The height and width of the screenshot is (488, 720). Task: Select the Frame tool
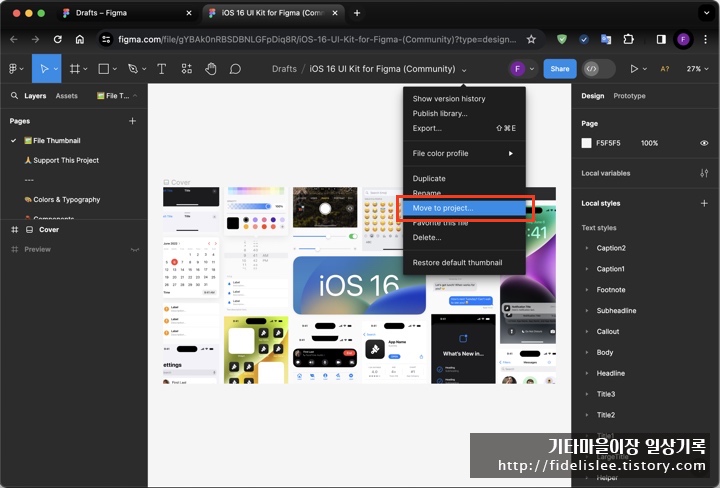(74, 69)
